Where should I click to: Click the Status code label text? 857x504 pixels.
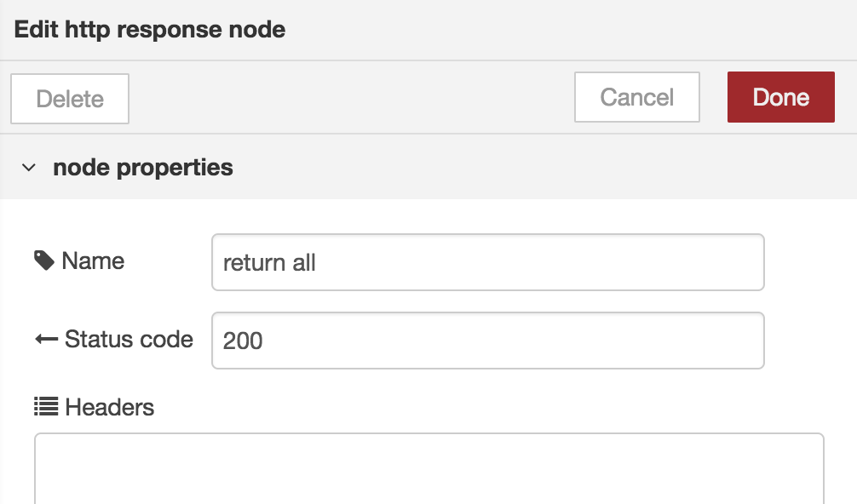coord(129,339)
